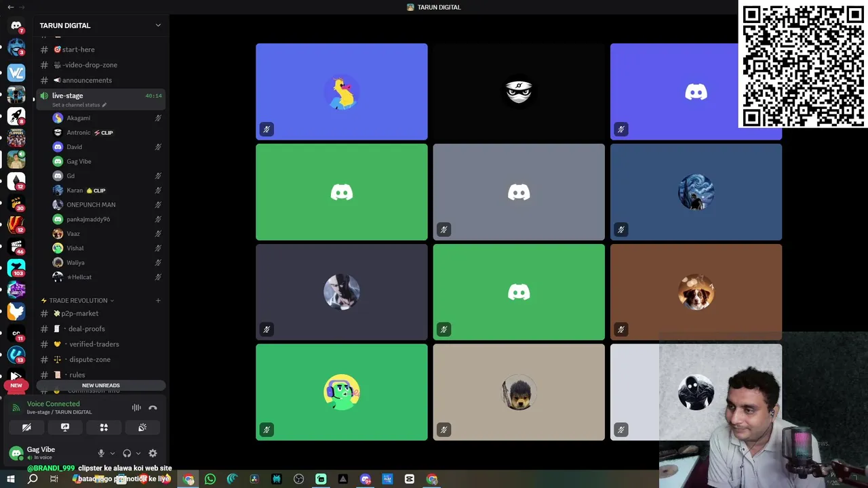Select Hellcat in voice member list
The height and width of the screenshot is (488, 868).
click(107, 277)
